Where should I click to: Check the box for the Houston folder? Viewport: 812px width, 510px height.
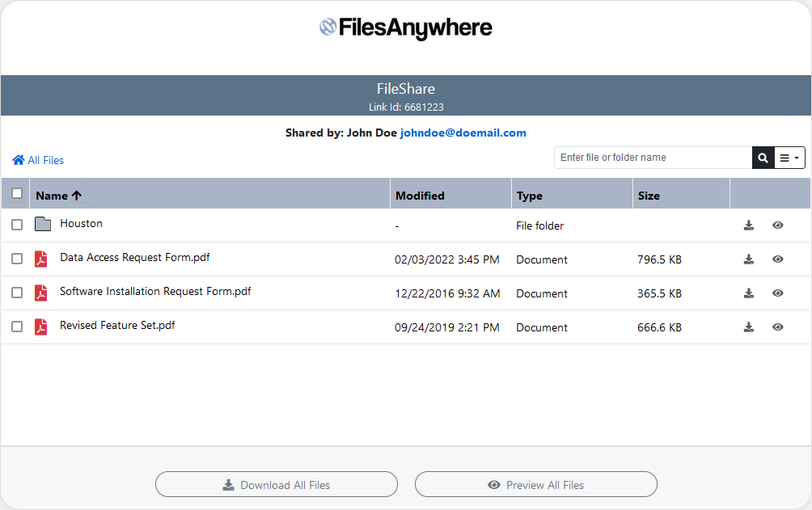(17, 225)
